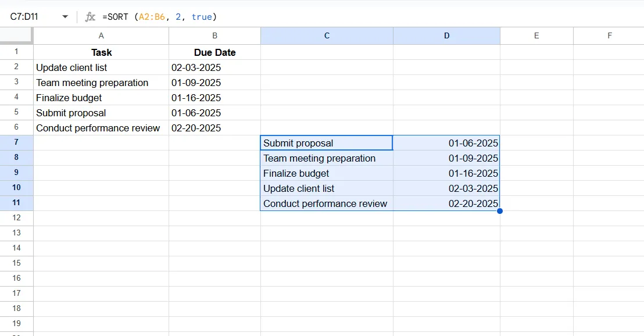Select 'Finalize budget' in column A
The width and height of the screenshot is (644, 336).
(101, 98)
